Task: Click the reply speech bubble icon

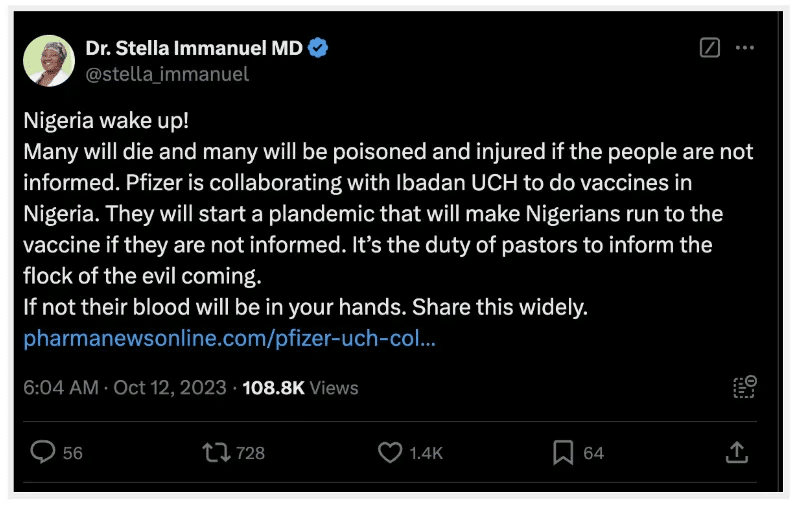Action: pos(43,453)
